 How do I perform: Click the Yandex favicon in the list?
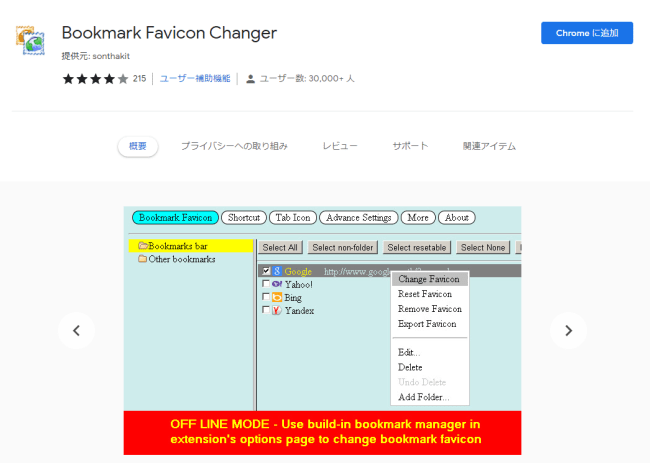(277, 310)
